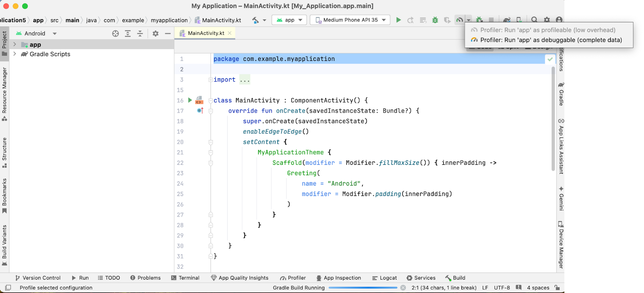Click run gutter icon beside MainActivity class
Screen dimensions: 644x293
click(x=190, y=100)
